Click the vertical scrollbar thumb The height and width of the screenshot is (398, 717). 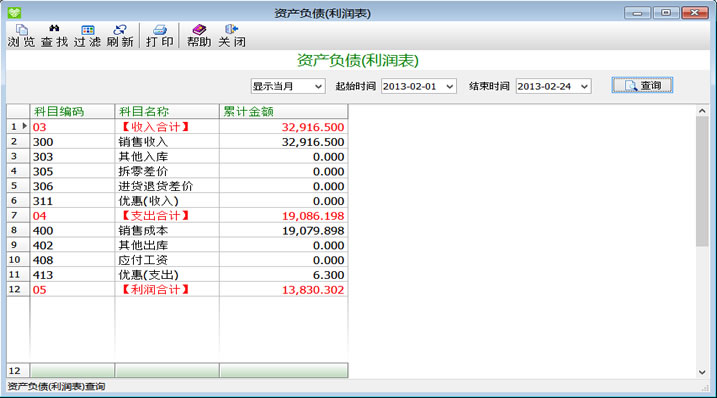[702, 182]
